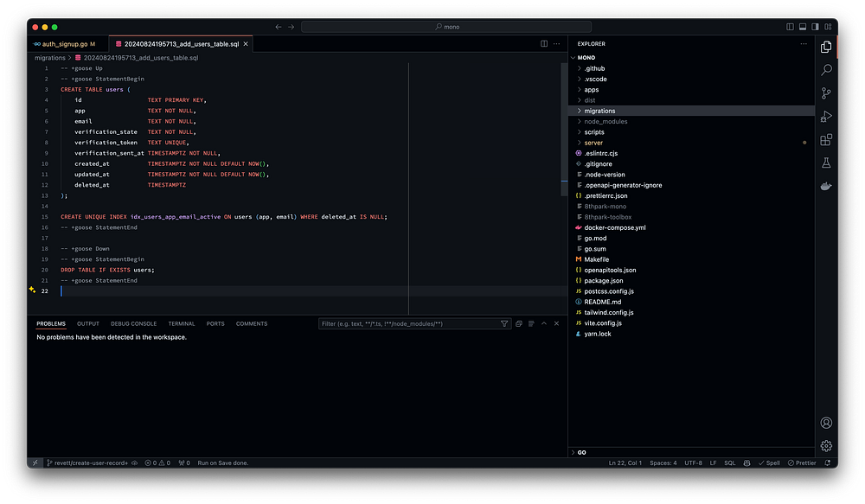
Task: Open the Testing flask icon view
Action: pyautogui.click(x=826, y=163)
